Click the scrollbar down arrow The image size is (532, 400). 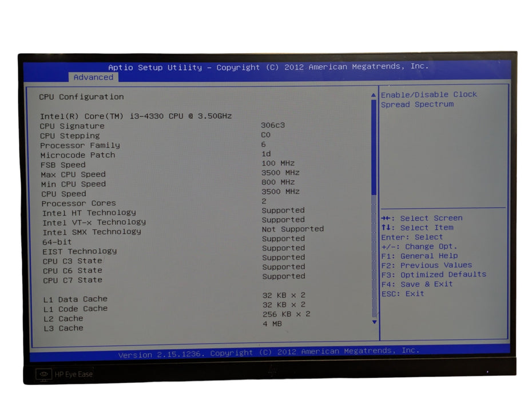tap(374, 322)
